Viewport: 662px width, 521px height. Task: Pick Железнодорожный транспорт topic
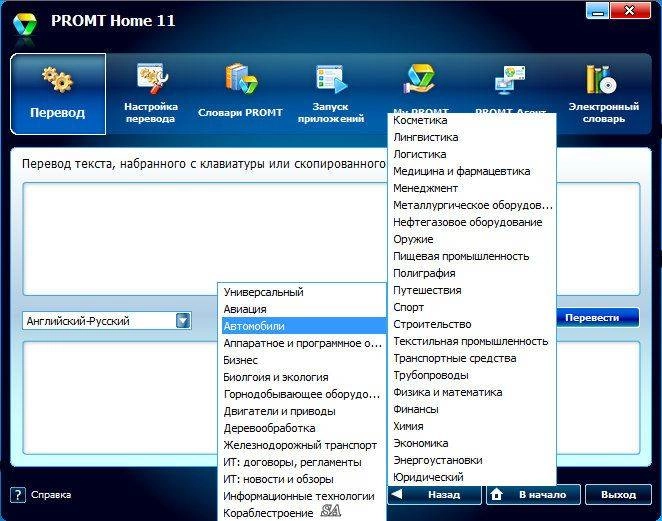point(304,445)
